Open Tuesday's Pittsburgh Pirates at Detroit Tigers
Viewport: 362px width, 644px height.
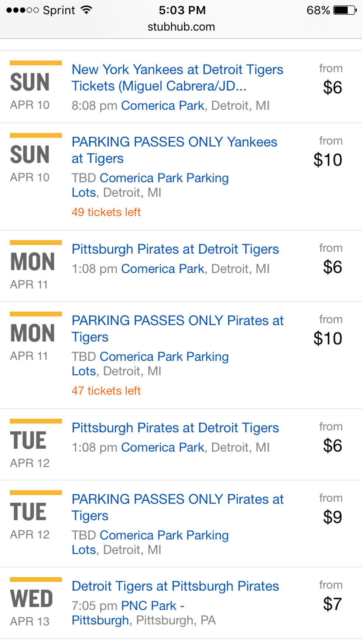point(175,428)
